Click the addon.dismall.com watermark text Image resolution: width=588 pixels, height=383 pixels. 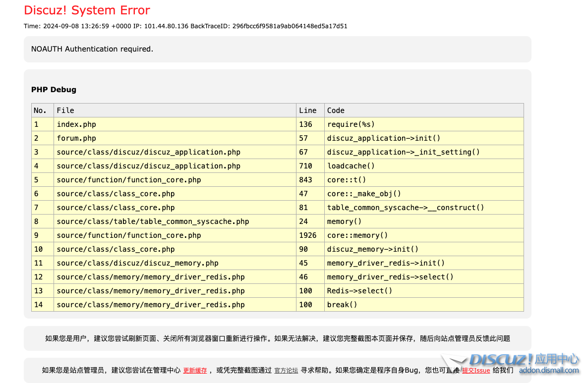click(x=549, y=371)
